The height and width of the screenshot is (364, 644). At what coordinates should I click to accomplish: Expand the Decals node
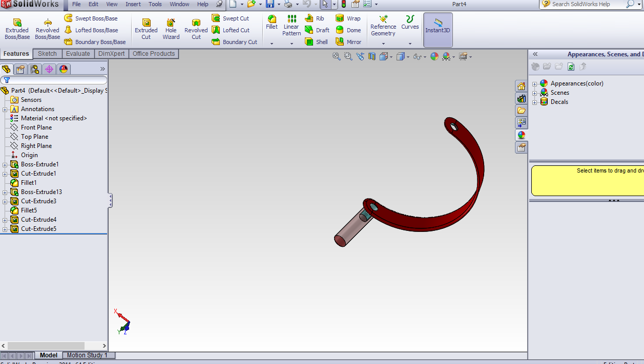click(x=535, y=102)
